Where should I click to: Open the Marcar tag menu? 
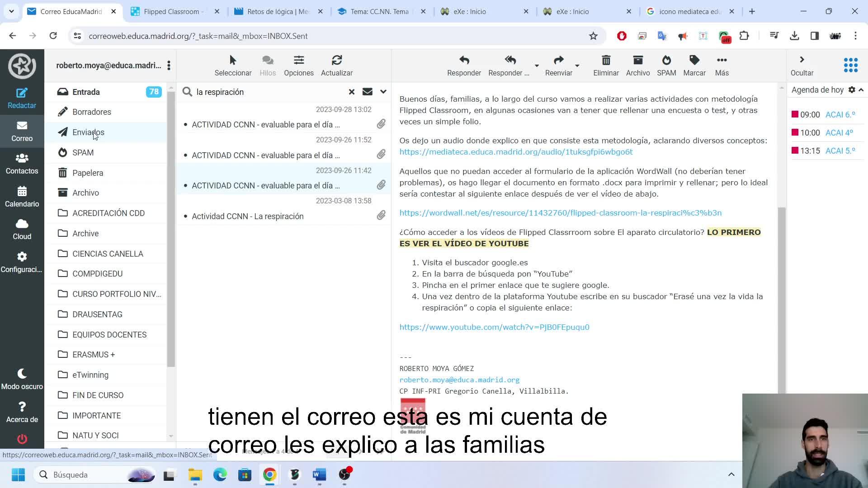point(694,66)
